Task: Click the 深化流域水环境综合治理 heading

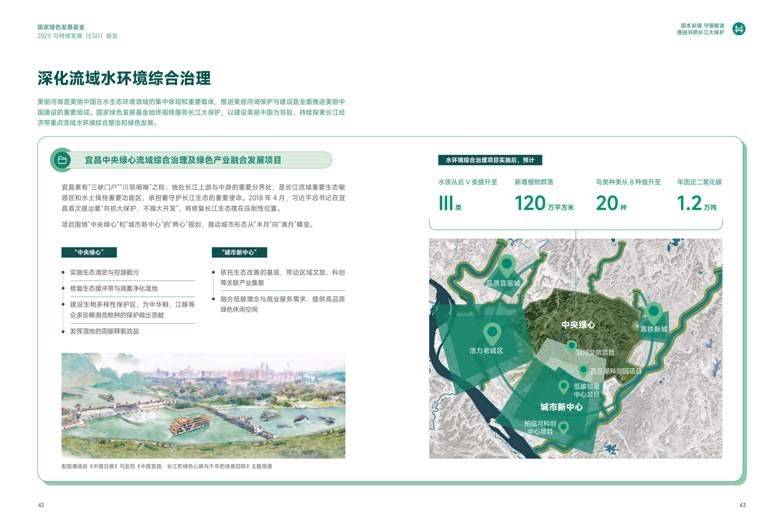Action: click(x=124, y=78)
